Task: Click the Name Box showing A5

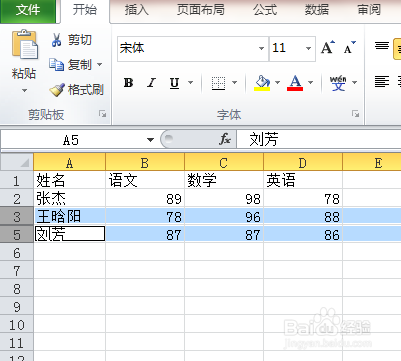Action: tap(71, 140)
